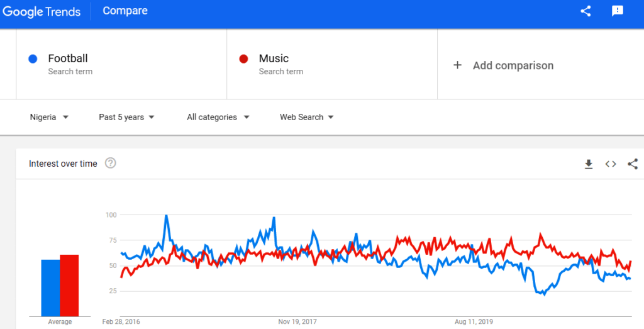Viewport: 644px width, 329px height.
Task: Download the interest over time data
Action: (589, 164)
